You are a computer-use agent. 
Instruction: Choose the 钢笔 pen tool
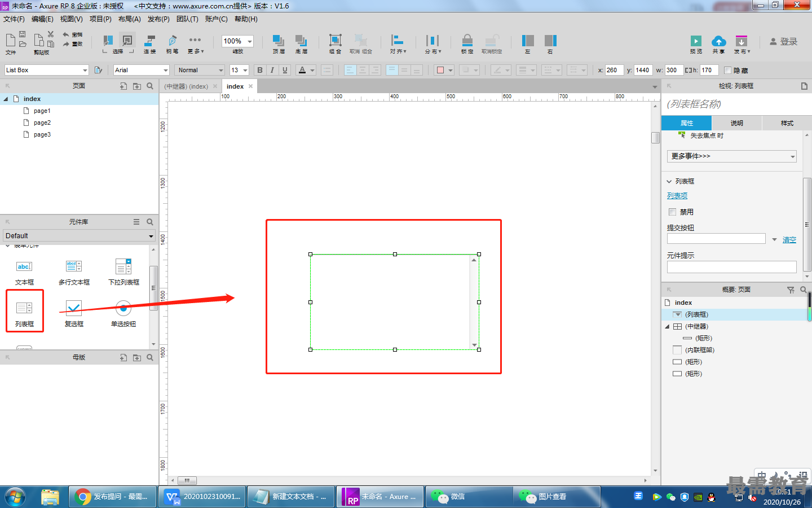[172, 44]
